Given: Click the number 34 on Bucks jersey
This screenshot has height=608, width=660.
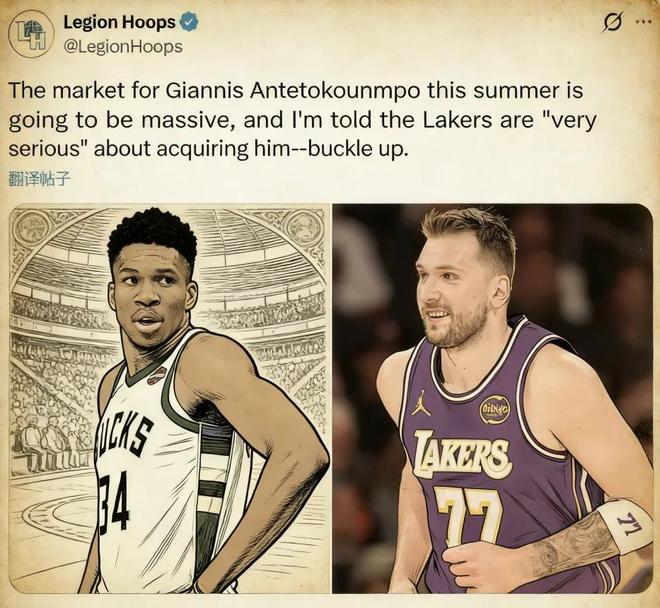Looking at the screenshot, I should click(113, 499).
